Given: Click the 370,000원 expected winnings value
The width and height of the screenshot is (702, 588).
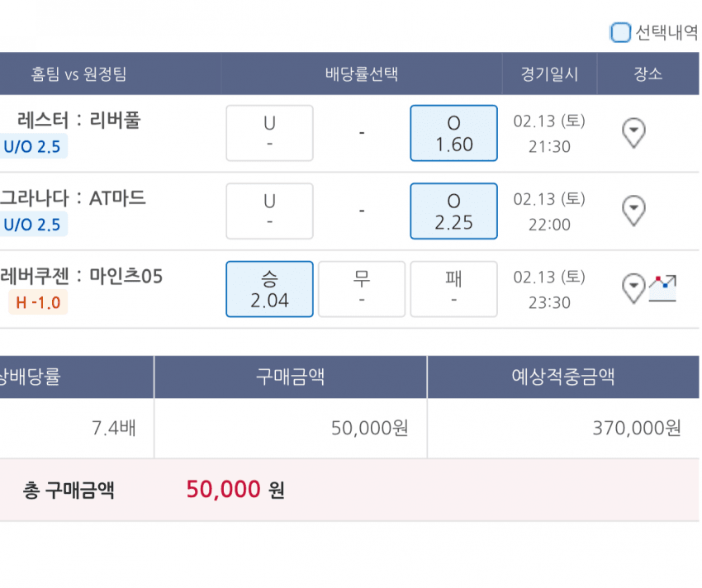Looking at the screenshot, I should [637, 428].
